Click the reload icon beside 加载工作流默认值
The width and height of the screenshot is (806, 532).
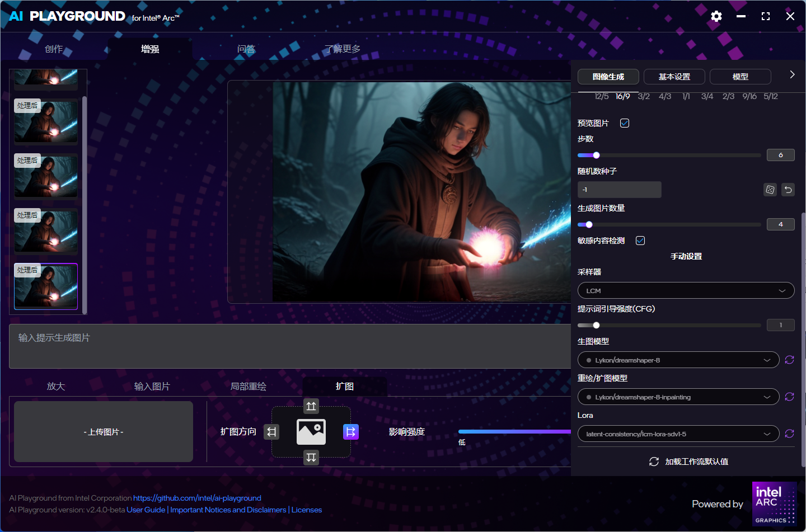[654, 462]
